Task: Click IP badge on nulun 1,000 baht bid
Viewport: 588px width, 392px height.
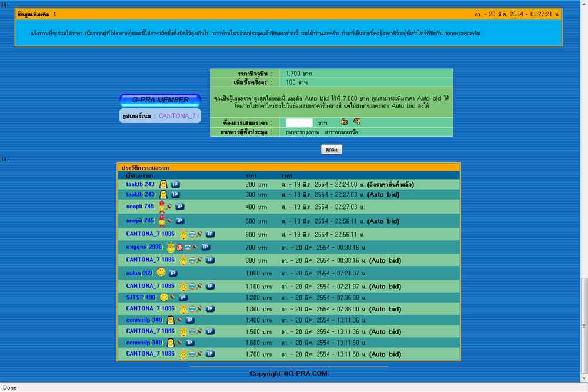Action: pos(173,273)
